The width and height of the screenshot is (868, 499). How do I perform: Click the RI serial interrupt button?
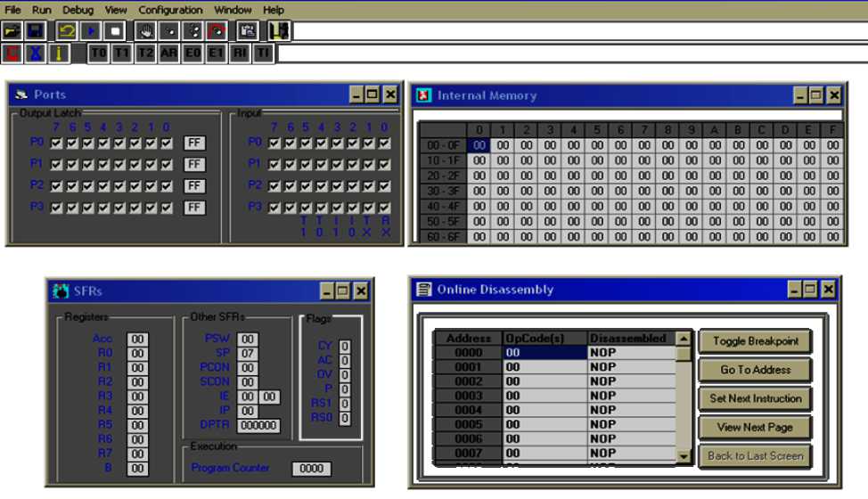coord(241,53)
